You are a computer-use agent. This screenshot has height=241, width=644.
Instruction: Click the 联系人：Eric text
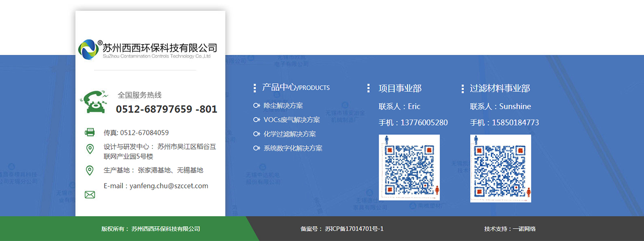click(400, 106)
